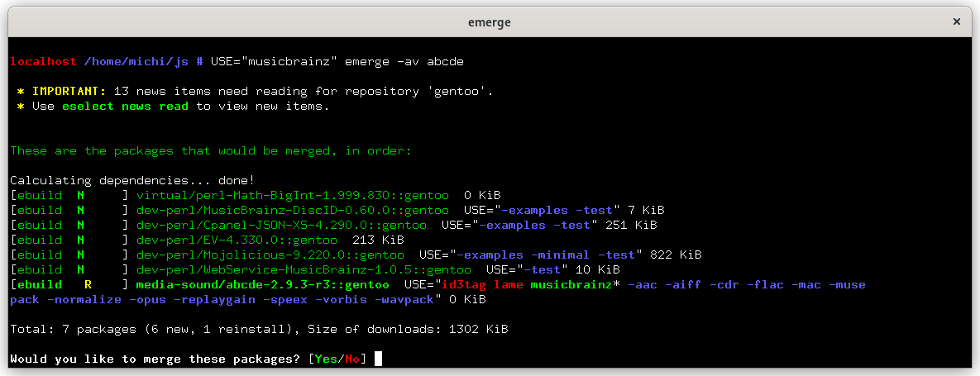Viewport: 980px width, 376px height.
Task: Click the 'eselect news read' command text
Action: coord(124,106)
